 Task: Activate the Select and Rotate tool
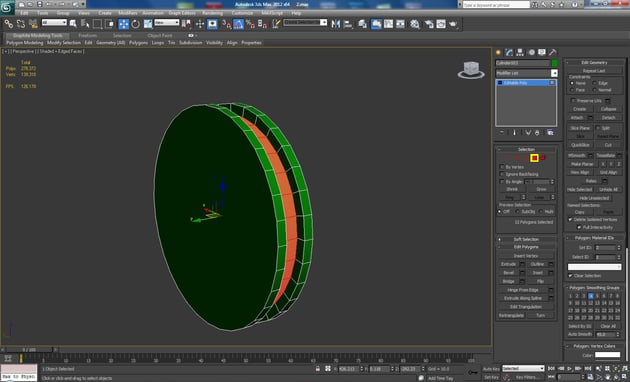click(136, 24)
